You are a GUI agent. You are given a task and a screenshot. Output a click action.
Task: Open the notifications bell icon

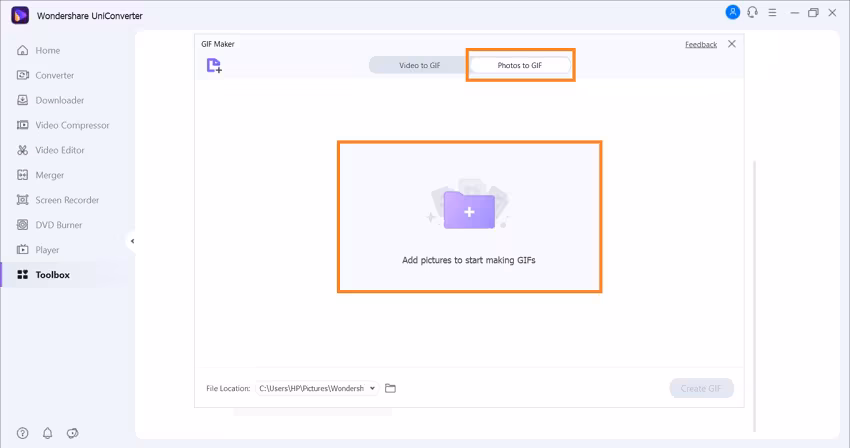(x=48, y=433)
